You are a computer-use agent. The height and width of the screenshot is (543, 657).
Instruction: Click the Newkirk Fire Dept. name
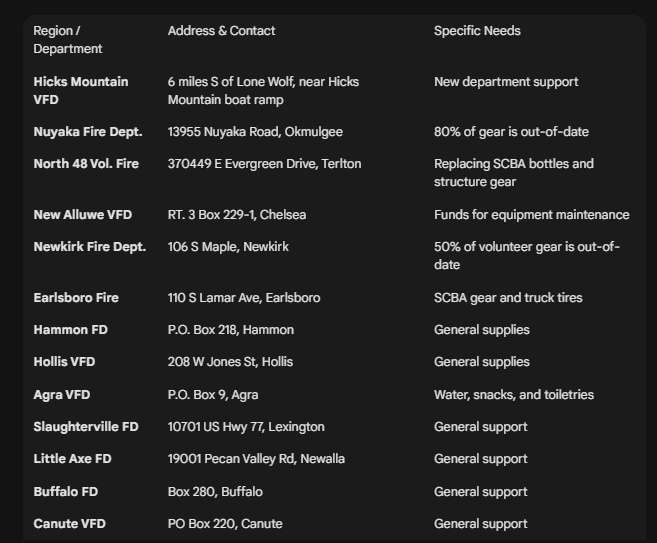89,247
